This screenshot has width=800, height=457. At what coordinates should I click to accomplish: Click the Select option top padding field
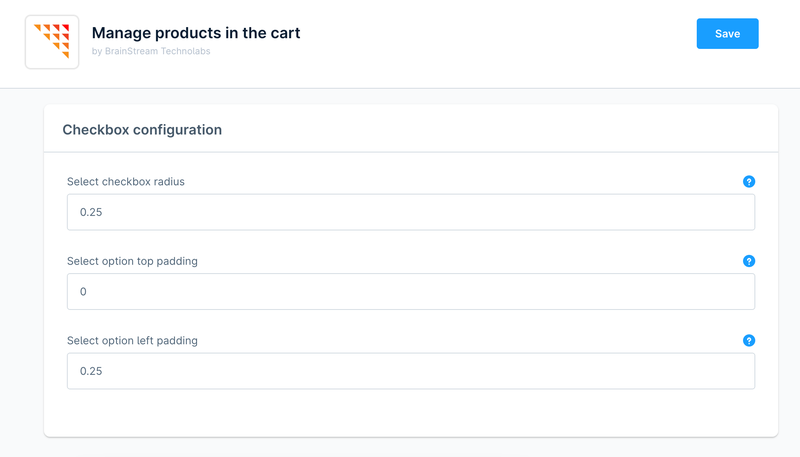pos(410,292)
